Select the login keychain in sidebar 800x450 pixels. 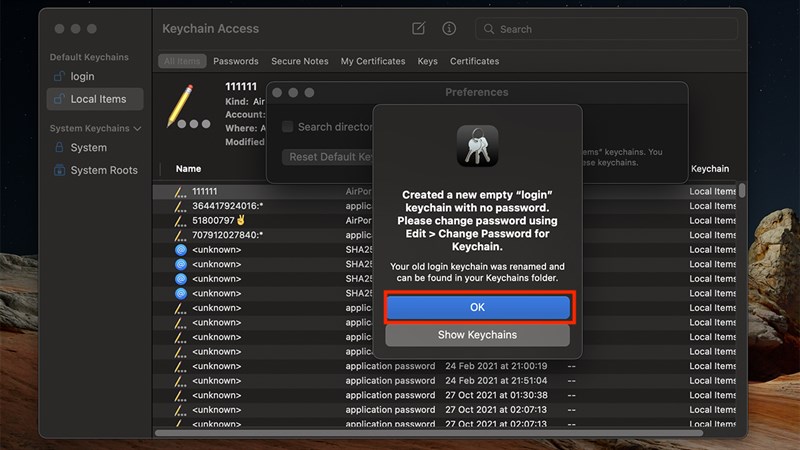coord(95,77)
